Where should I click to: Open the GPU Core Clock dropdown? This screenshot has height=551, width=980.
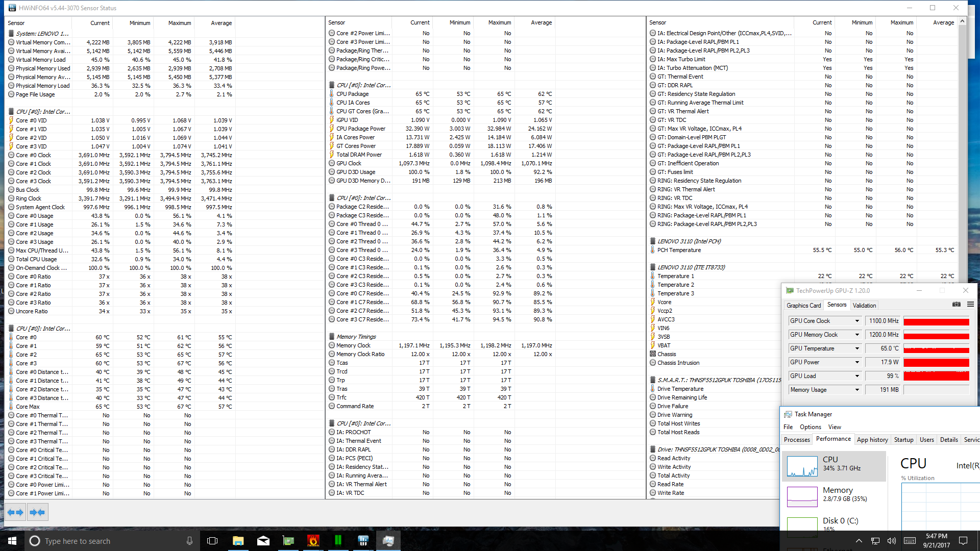pos(857,321)
